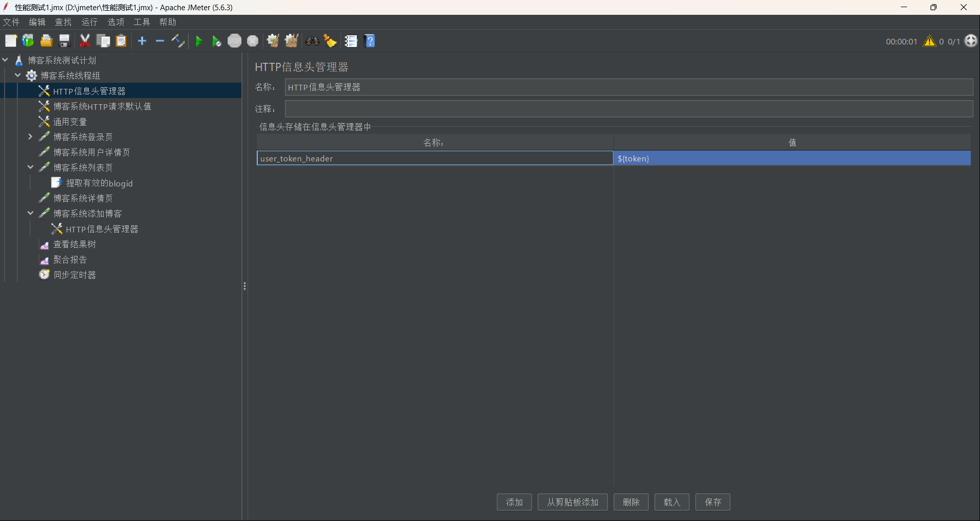The width and height of the screenshot is (980, 521).
Task: Click the Copy icon in toolbar
Action: point(103,41)
